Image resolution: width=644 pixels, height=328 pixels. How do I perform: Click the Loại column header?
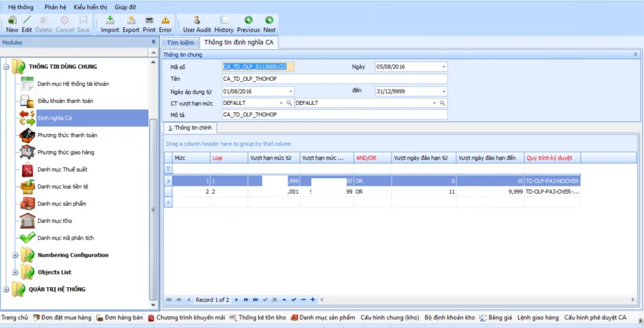(229, 158)
